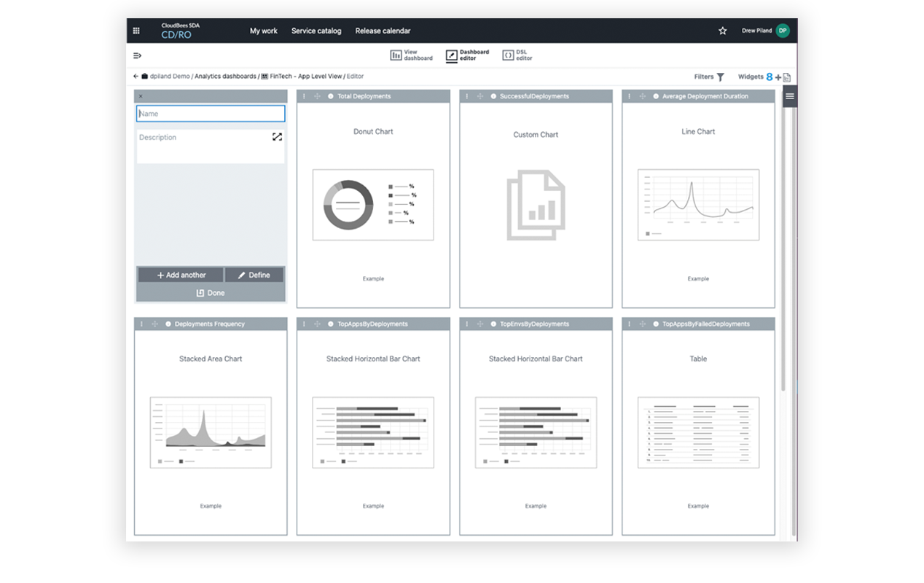Image resolution: width=924 pixels, height=583 pixels.
Task: Open the Filters funnel icon
Action: [x=720, y=77]
